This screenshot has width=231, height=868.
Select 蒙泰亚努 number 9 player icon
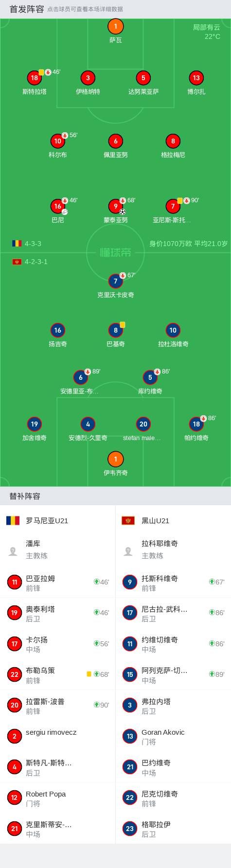coord(115,206)
